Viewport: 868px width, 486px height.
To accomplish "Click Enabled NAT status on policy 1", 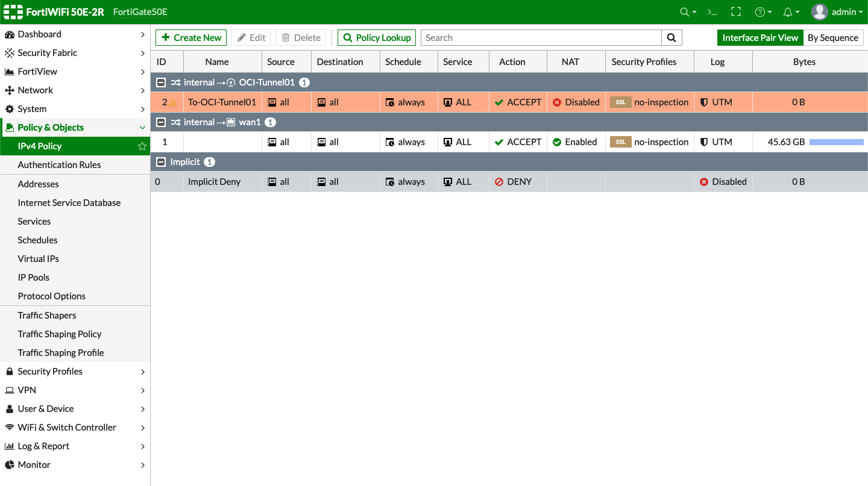I will [x=575, y=142].
